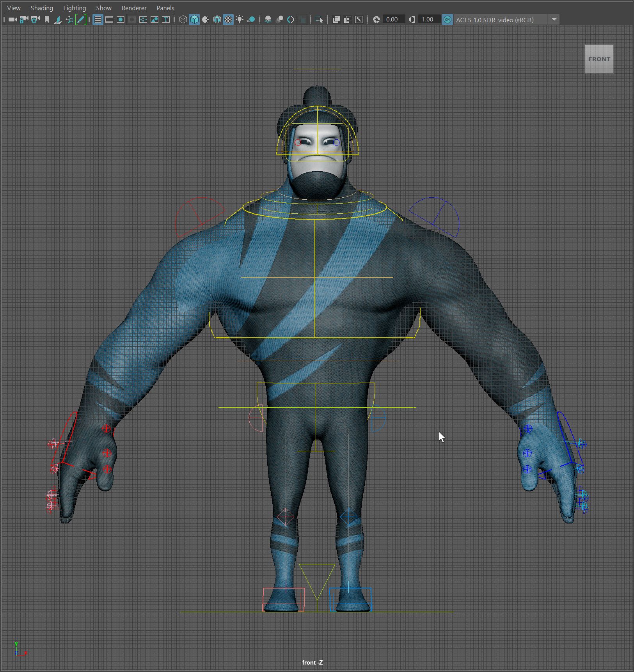The height and width of the screenshot is (672, 634).
Task: Toggle color management ON button
Action: pyautogui.click(x=448, y=20)
